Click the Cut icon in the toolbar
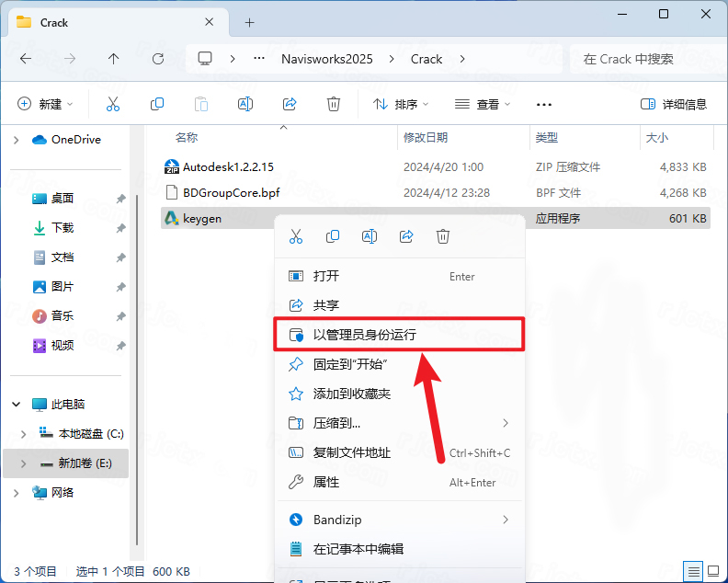This screenshot has width=728, height=583. (x=113, y=104)
